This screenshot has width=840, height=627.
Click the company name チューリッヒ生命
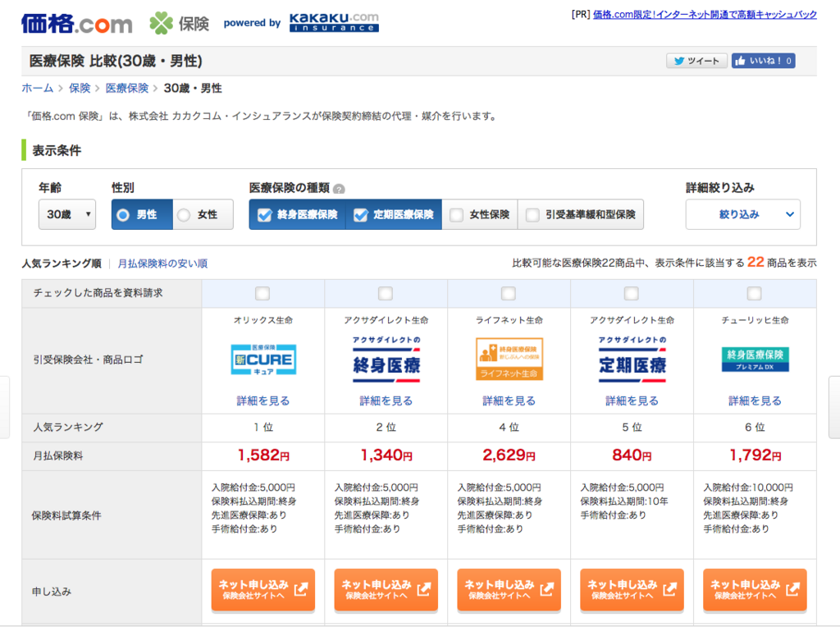tap(755, 320)
